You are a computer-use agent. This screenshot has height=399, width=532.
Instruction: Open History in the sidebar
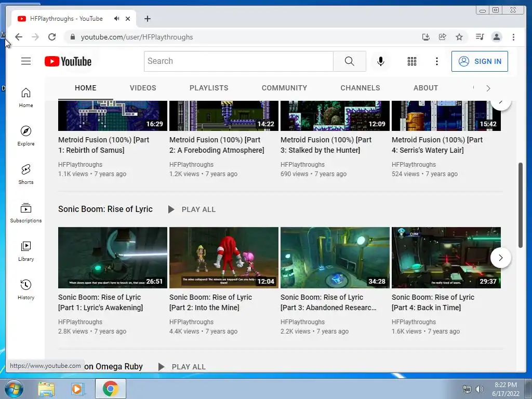(26, 290)
